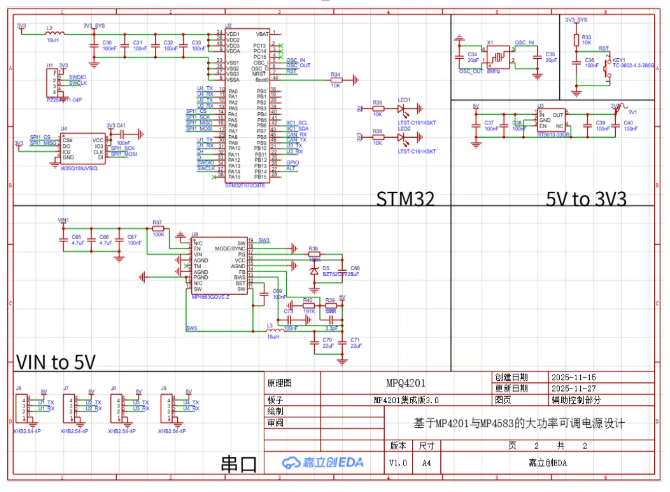Screen dimensions: 670x492
Task: Click the V1.0 version field
Action: (399, 463)
